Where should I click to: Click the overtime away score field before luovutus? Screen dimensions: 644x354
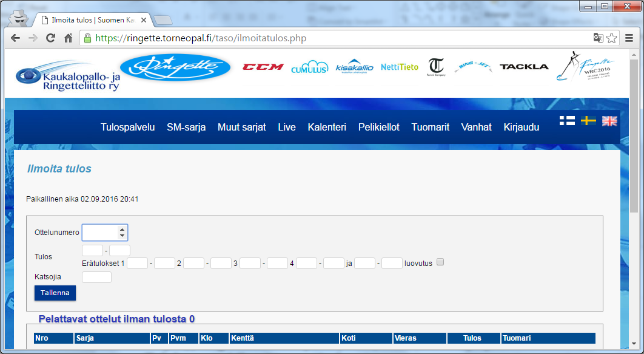(392, 263)
